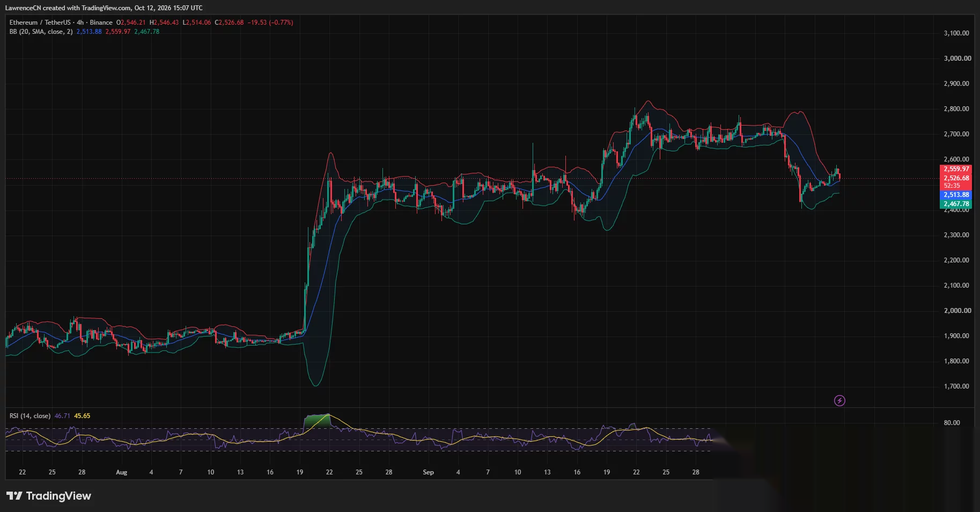Image resolution: width=980 pixels, height=512 pixels.
Task: Click the high price value H2,546.43
Action: (164, 23)
